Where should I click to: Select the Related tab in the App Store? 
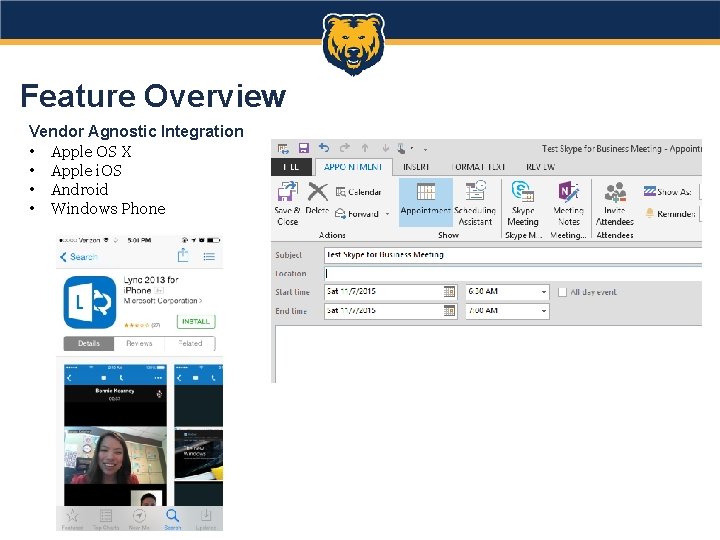pos(190,343)
